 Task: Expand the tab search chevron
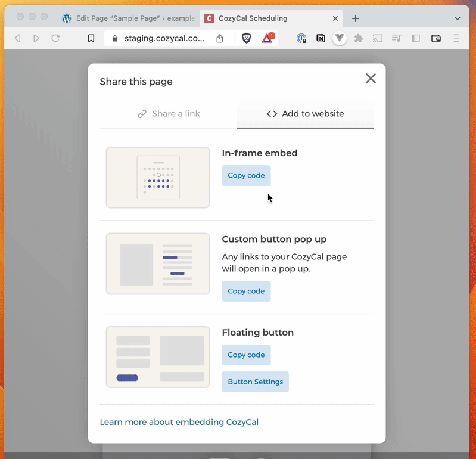click(458, 18)
